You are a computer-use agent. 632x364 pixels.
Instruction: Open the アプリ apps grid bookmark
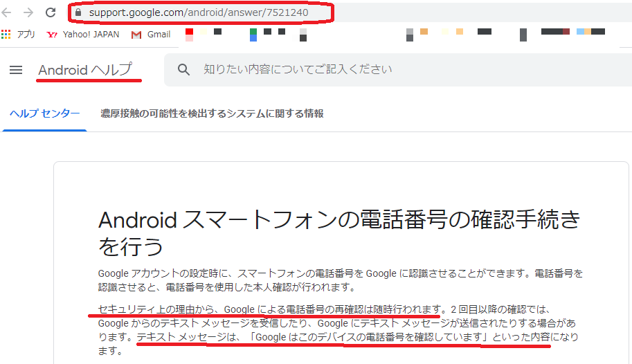(x=18, y=35)
